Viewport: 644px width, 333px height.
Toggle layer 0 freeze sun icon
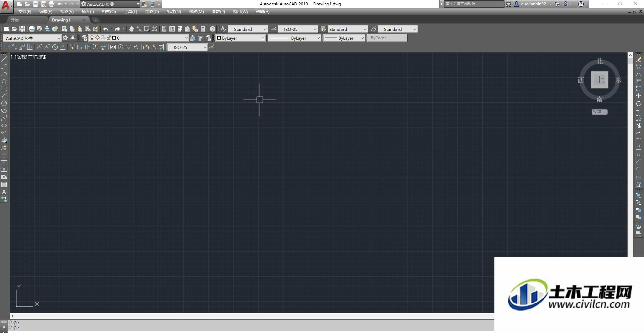click(x=97, y=38)
